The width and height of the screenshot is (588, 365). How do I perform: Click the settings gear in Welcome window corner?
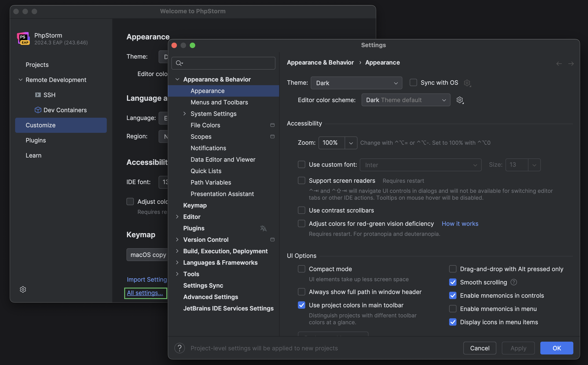pos(23,289)
